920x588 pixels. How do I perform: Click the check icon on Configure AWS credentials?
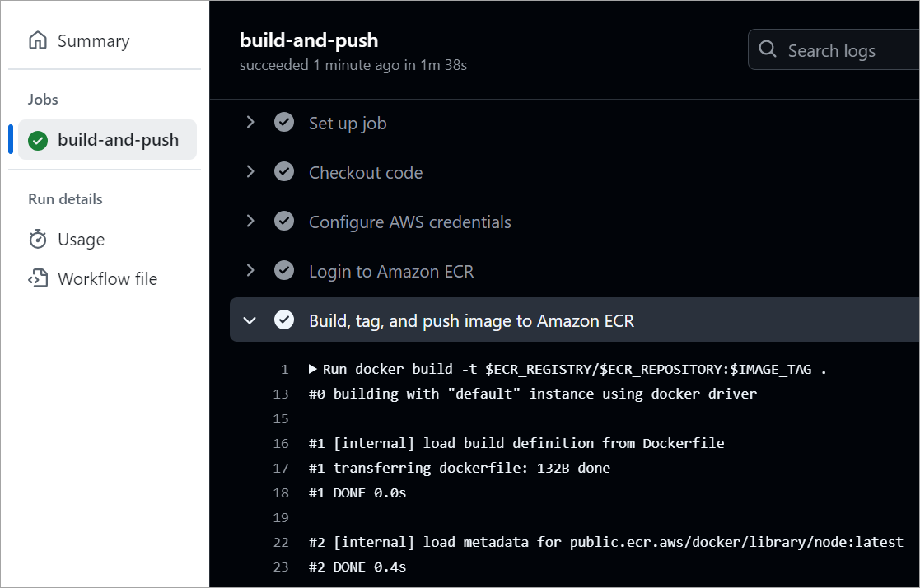click(283, 221)
